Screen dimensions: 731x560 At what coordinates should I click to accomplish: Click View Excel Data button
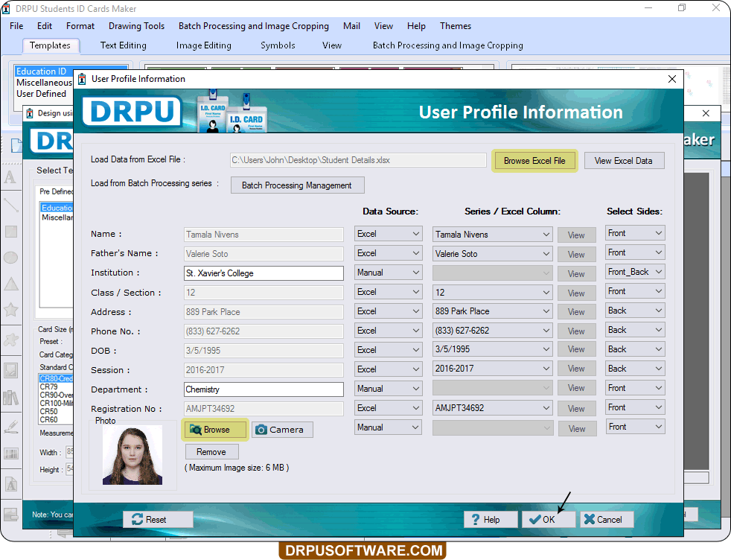624,161
